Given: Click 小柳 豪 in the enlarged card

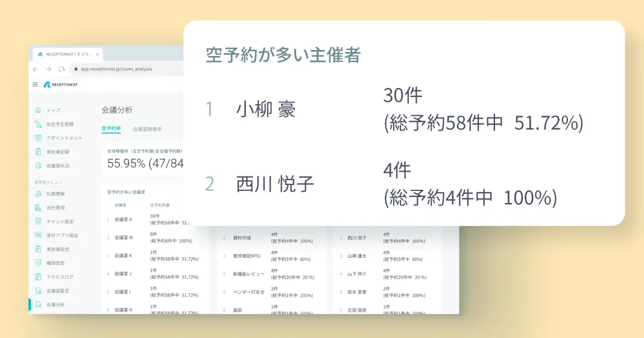Looking at the screenshot, I should (x=265, y=109).
